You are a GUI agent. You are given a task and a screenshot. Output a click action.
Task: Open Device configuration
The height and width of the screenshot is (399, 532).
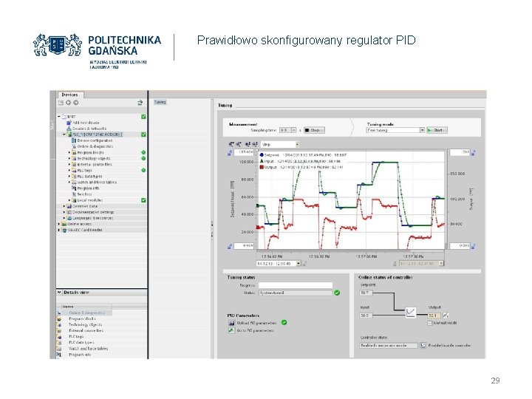(x=95, y=140)
